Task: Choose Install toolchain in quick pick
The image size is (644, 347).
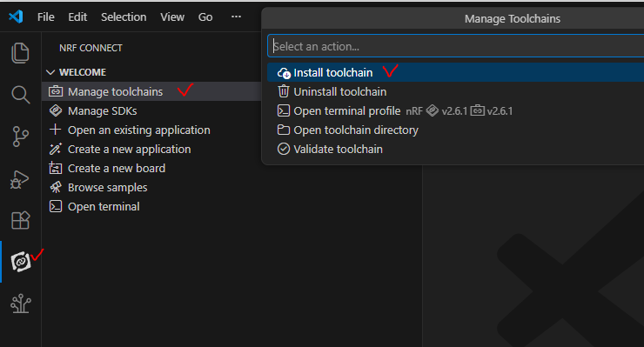Action: 455,72
